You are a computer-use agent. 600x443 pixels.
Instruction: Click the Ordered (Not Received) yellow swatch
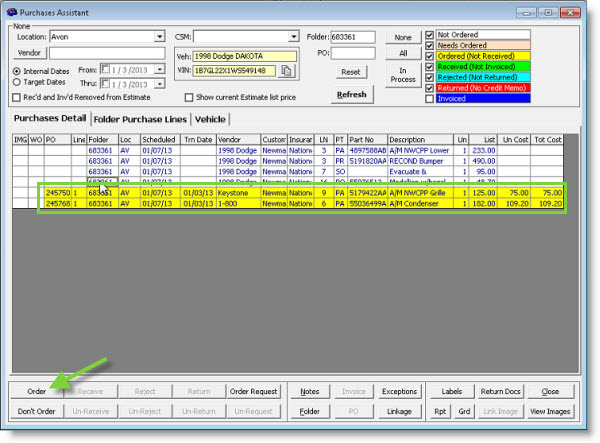(483, 56)
